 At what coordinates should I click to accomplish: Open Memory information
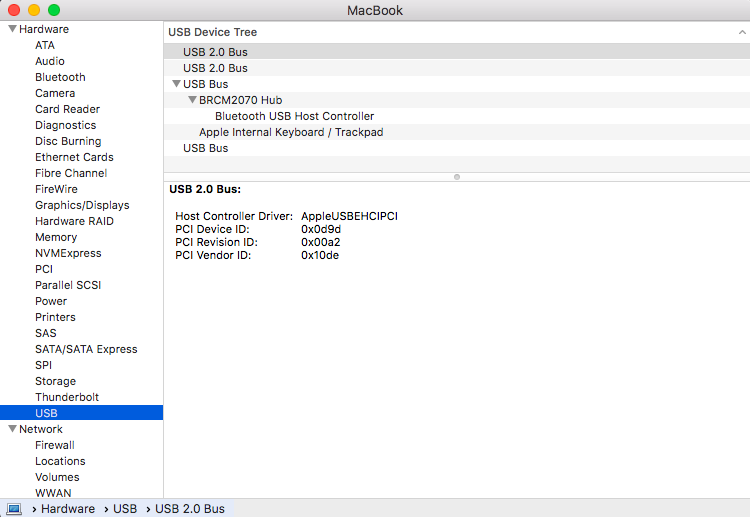pyautogui.click(x=56, y=237)
